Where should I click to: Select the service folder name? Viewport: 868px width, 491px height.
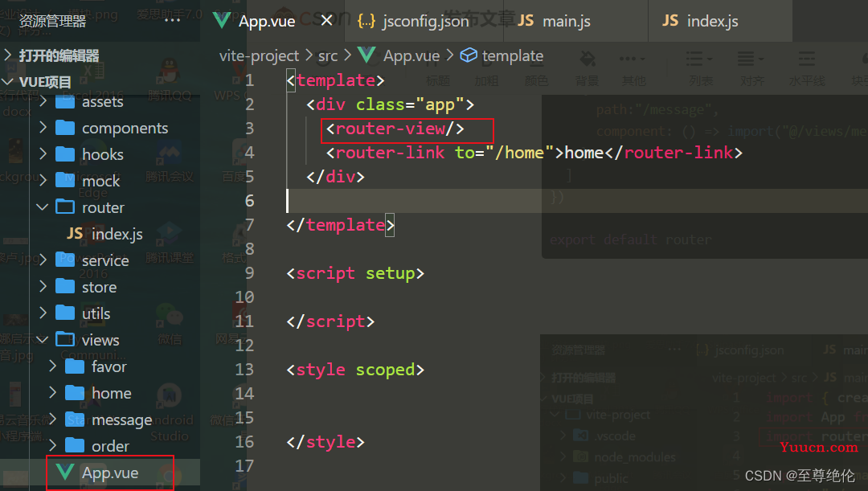pos(105,260)
